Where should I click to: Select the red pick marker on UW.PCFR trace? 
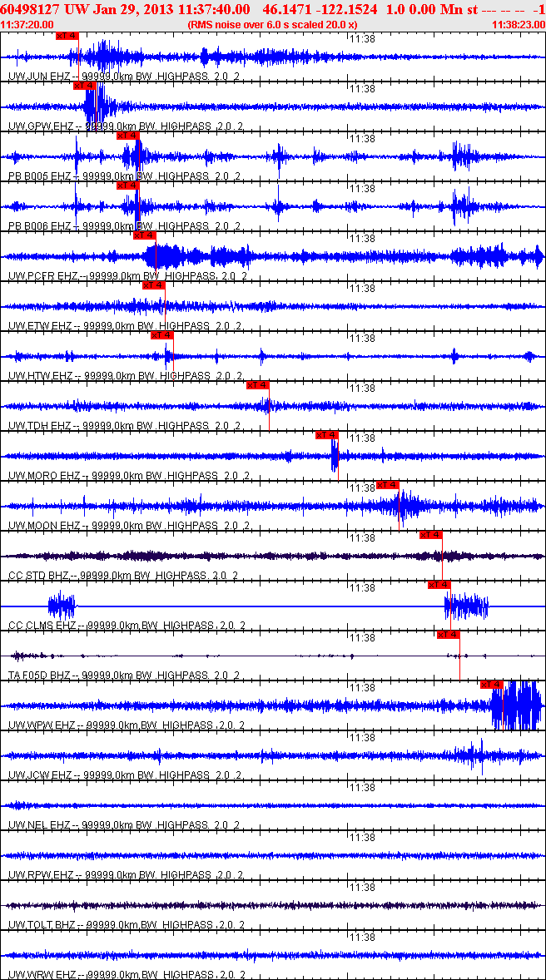click(144, 235)
